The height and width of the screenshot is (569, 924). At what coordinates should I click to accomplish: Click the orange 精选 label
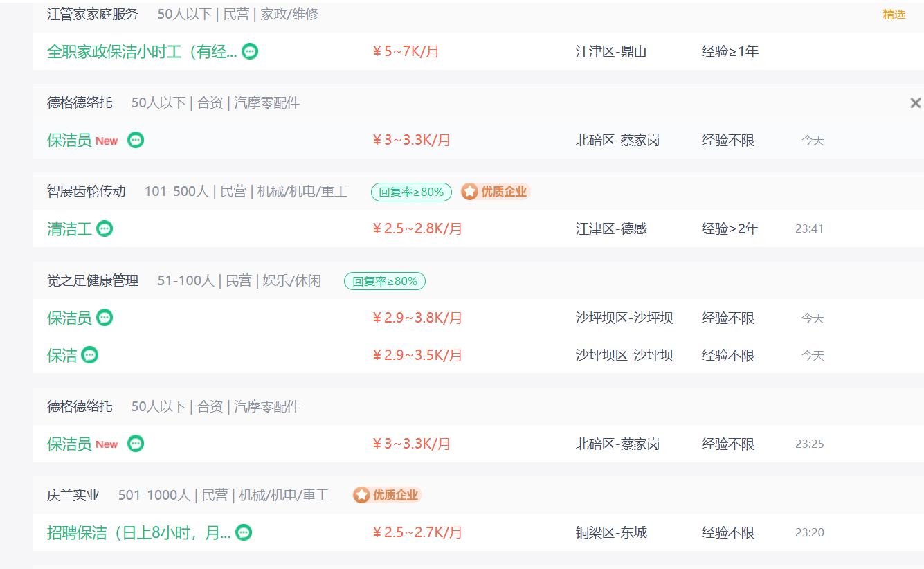(894, 14)
